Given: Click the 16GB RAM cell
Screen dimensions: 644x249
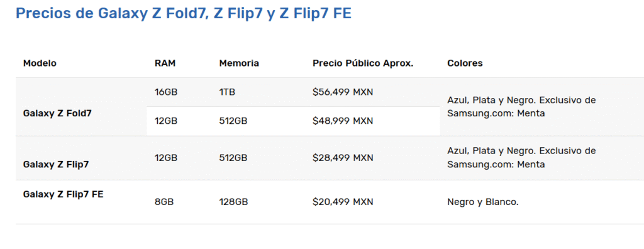Looking at the screenshot, I should click(x=166, y=92).
